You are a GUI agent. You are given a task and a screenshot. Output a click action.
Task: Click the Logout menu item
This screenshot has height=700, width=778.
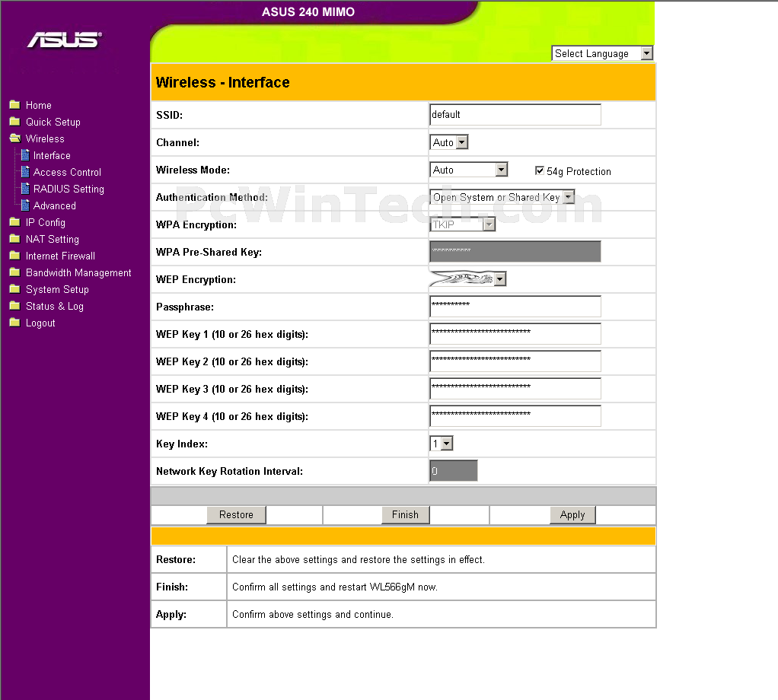[40, 323]
